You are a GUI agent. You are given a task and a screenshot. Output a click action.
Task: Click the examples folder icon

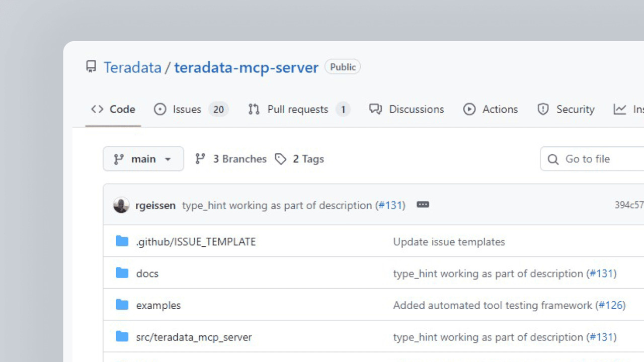[x=122, y=305]
